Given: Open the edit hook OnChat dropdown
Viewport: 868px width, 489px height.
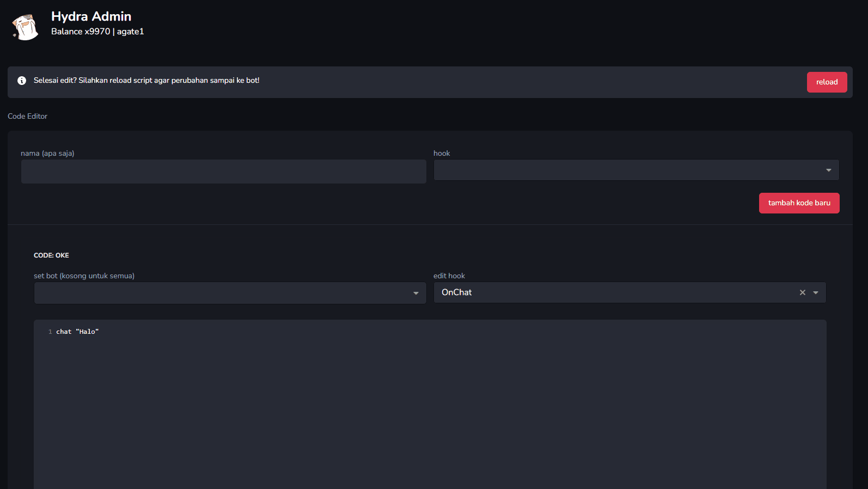Looking at the screenshot, I should (x=610, y=292).
